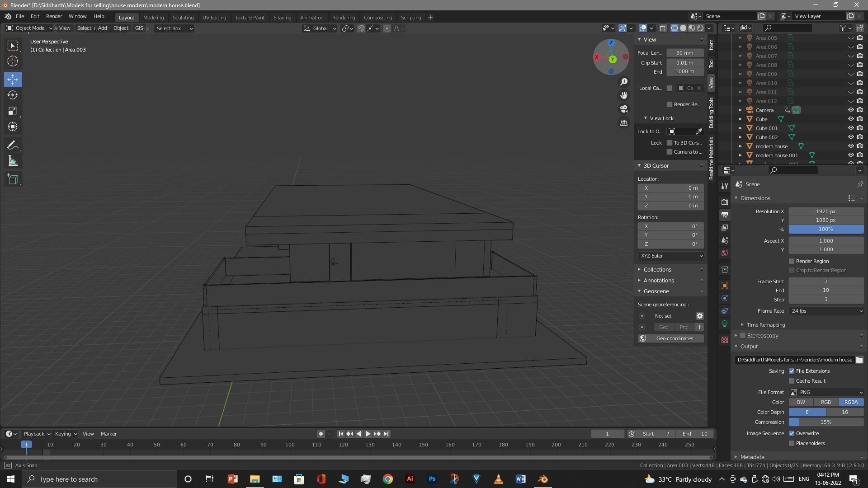
Task: Activate the Rotate tool
Action: click(13, 95)
